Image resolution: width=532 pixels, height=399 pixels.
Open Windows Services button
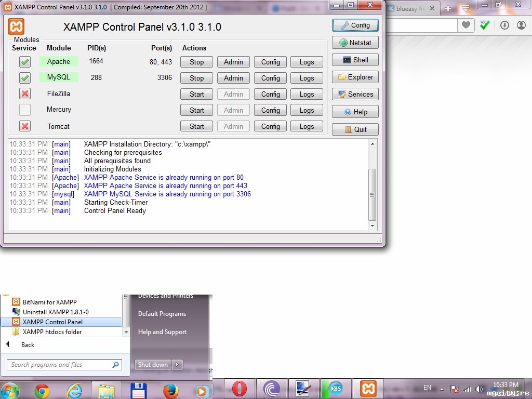pyautogui.click(x=355, y=95)
